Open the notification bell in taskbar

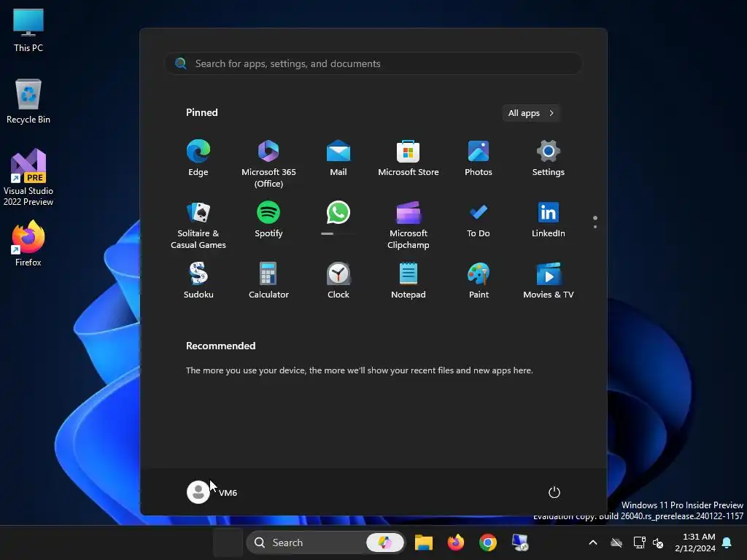coord(727,542)
